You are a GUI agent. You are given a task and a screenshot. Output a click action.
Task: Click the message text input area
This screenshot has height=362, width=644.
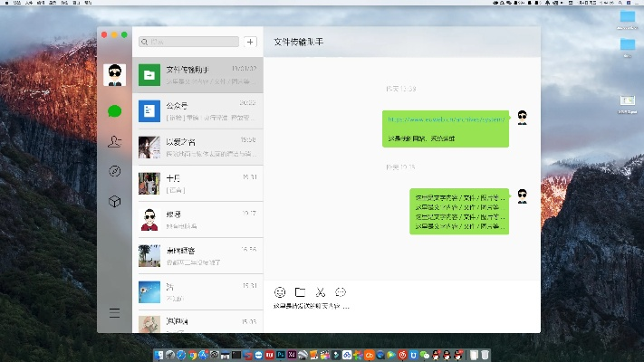403,317
